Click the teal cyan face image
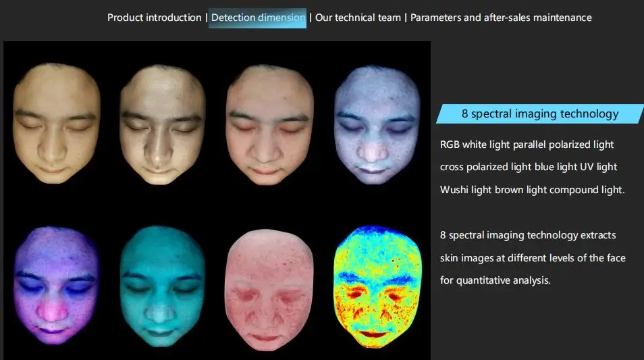Screen dimensions: 644x360 point(162,285)
